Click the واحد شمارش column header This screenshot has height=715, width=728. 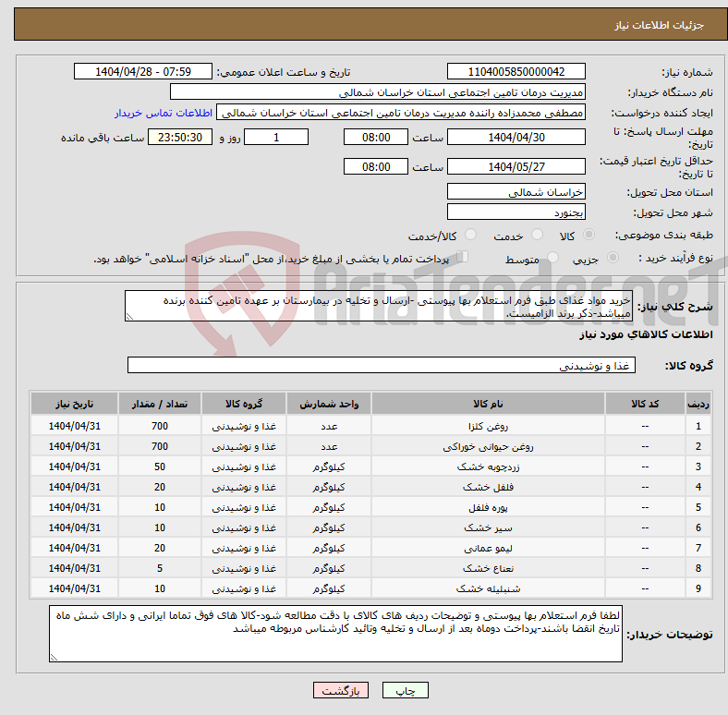[329, 404]
